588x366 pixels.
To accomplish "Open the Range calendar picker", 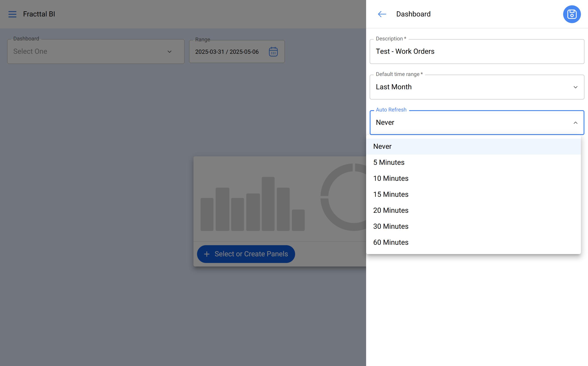I will (x=273, y=52).
